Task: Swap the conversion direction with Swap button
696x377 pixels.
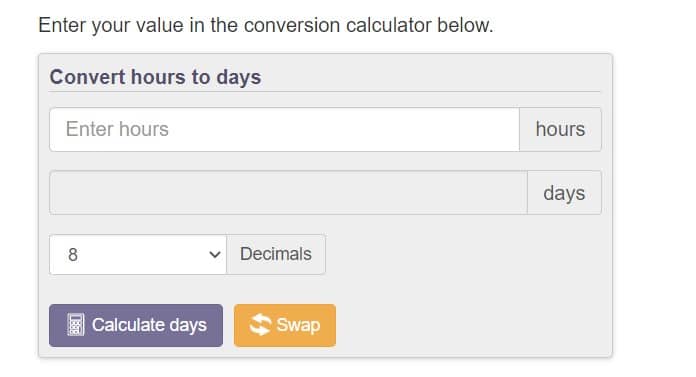Action: click(x=285, y=325)
